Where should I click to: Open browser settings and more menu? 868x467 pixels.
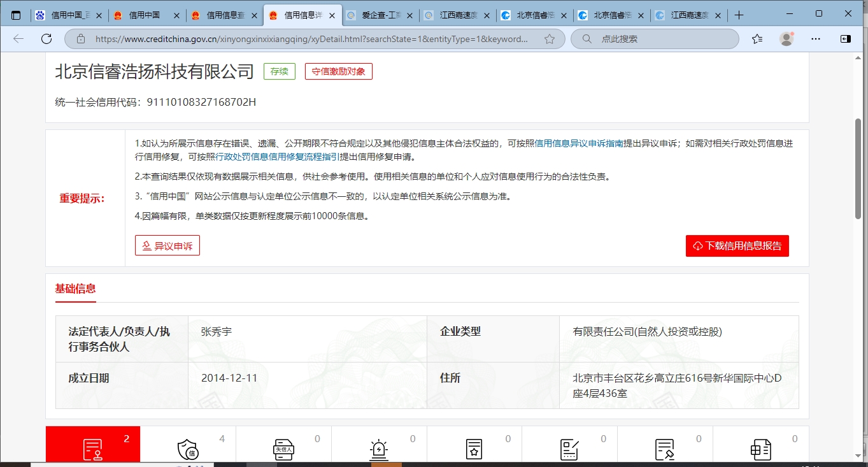click(816, 39)
